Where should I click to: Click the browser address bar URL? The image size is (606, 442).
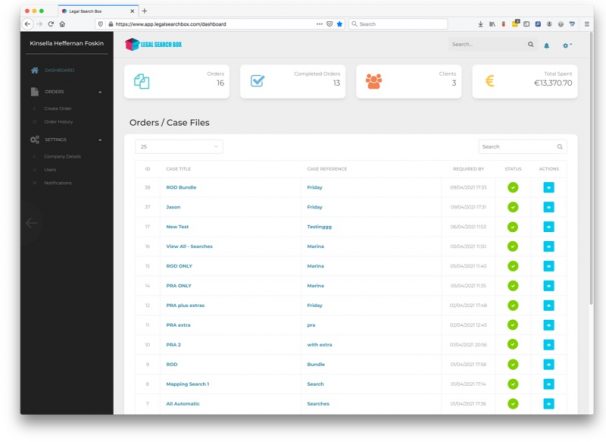click(x=171, y=24)
